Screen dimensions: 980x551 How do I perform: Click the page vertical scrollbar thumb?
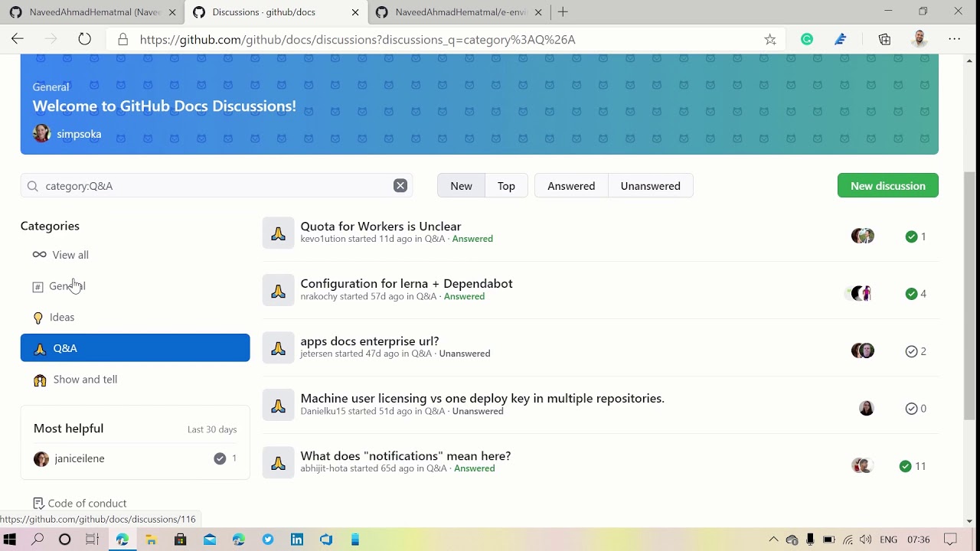point(969,295)
